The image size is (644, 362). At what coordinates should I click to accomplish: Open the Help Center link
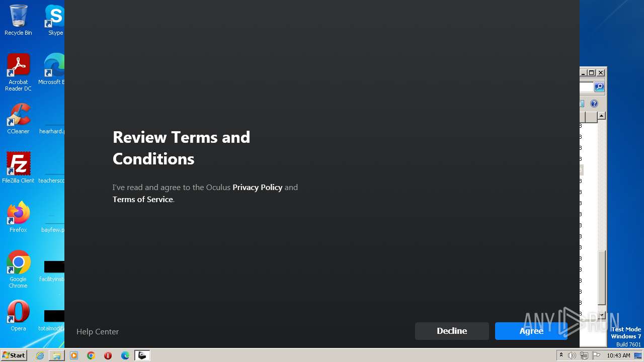pos(98,332)
